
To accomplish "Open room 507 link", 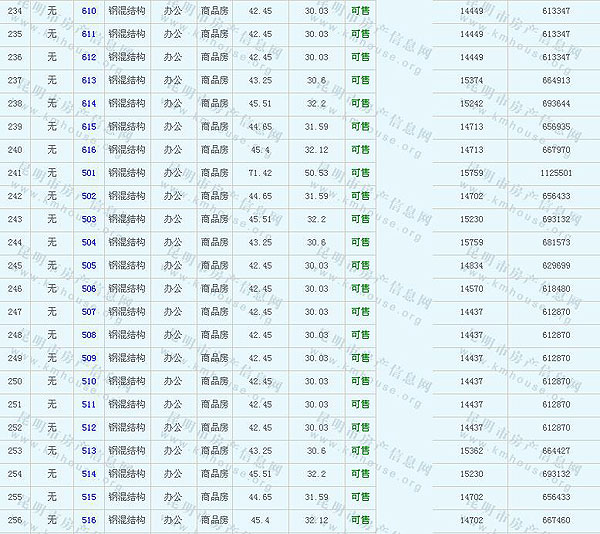I will click(x=89, y=312).
